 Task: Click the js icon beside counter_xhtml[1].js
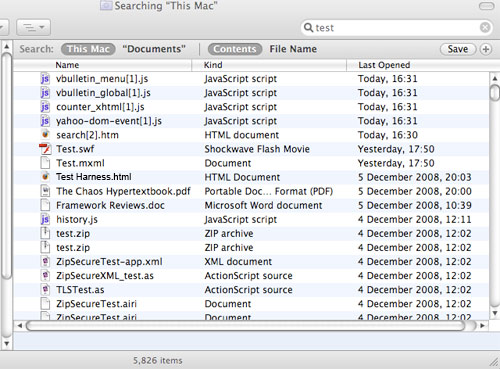tap(45, 107)
